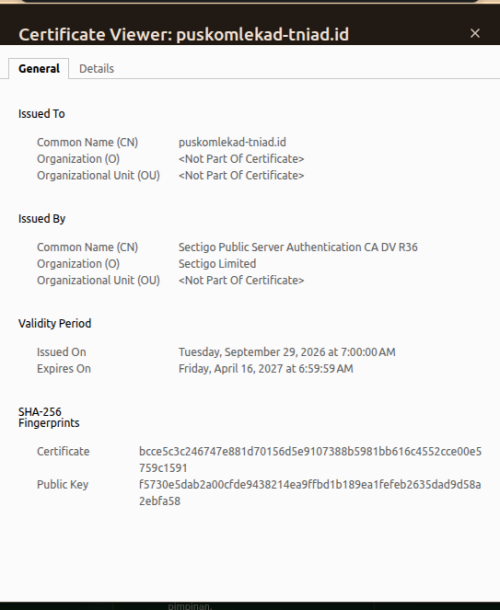Click the public key fingerprint starting with f5730e5d
This screenshot has width=500, height=610.
(x=310, y=493)
